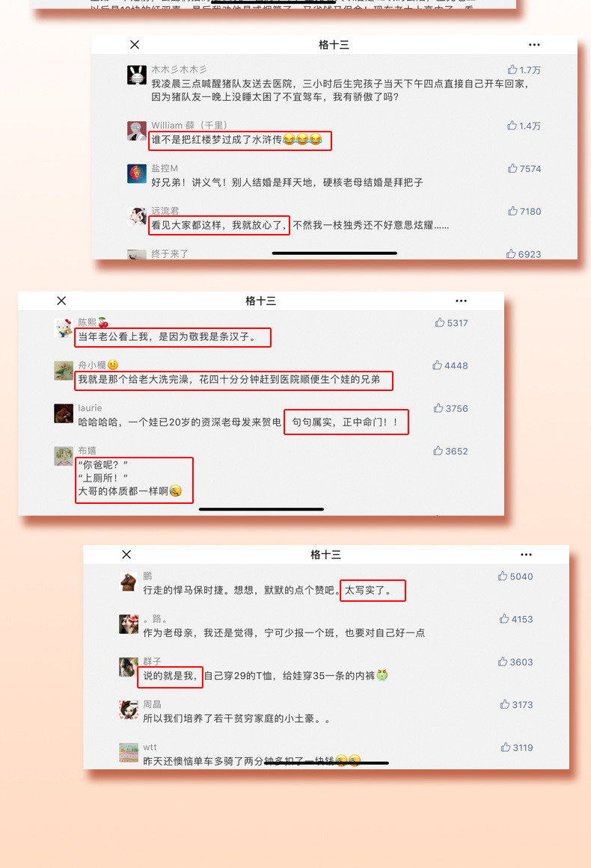Open username 周晶 profile
This screenshot has width=591, height=868.
[x=153, y=704]
